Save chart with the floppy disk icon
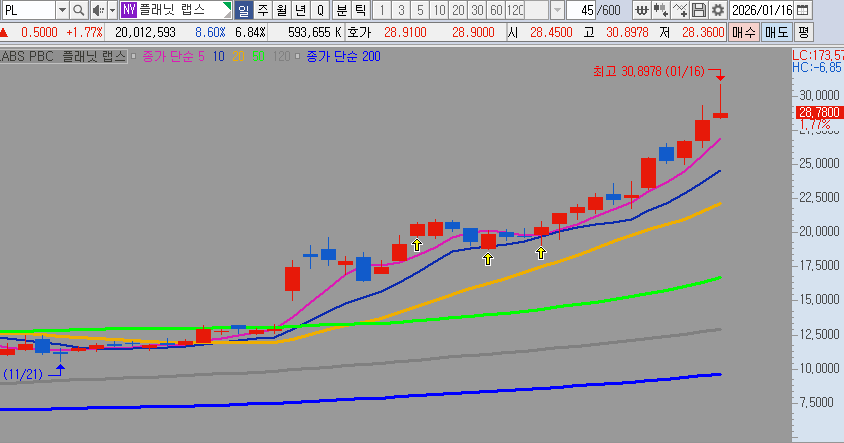This screenshot has height=443, width=844. pyautogui.click(x=699, y=10)
